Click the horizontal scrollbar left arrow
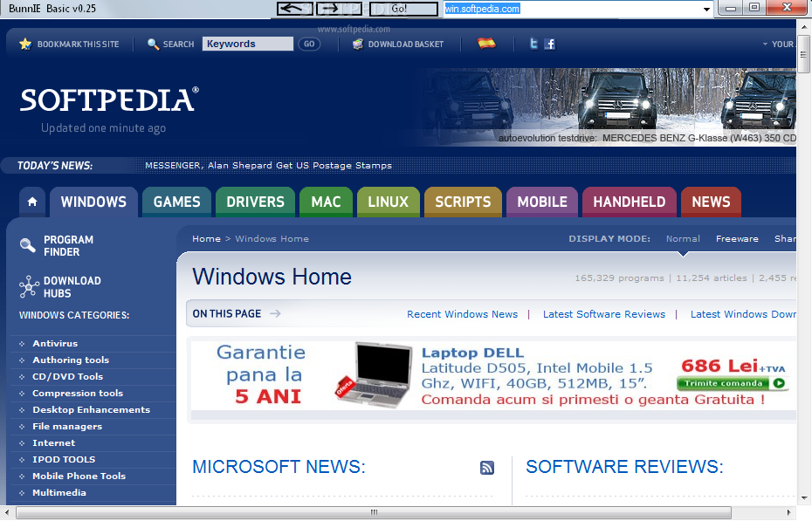The width and height of the screenshot is (812, 521). pos(7,513)
